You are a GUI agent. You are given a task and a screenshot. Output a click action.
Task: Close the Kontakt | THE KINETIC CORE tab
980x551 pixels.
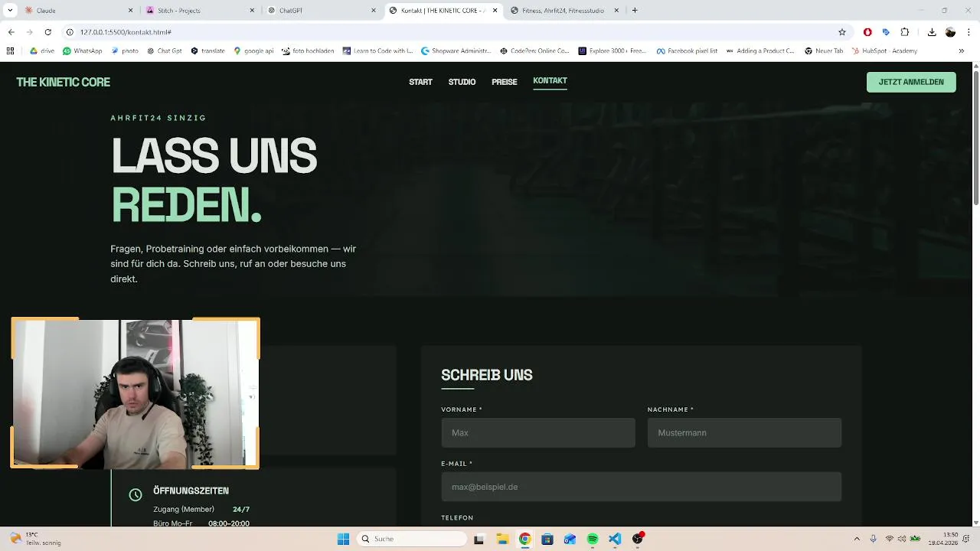[x=495, y=11]
